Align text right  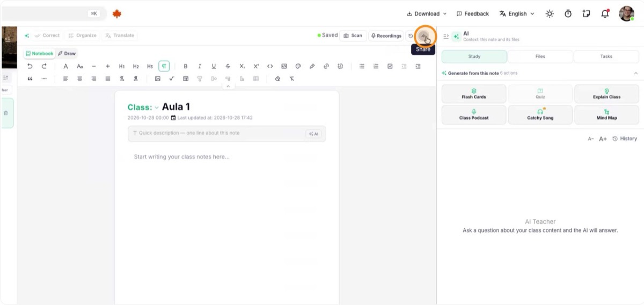click(94, 78)
